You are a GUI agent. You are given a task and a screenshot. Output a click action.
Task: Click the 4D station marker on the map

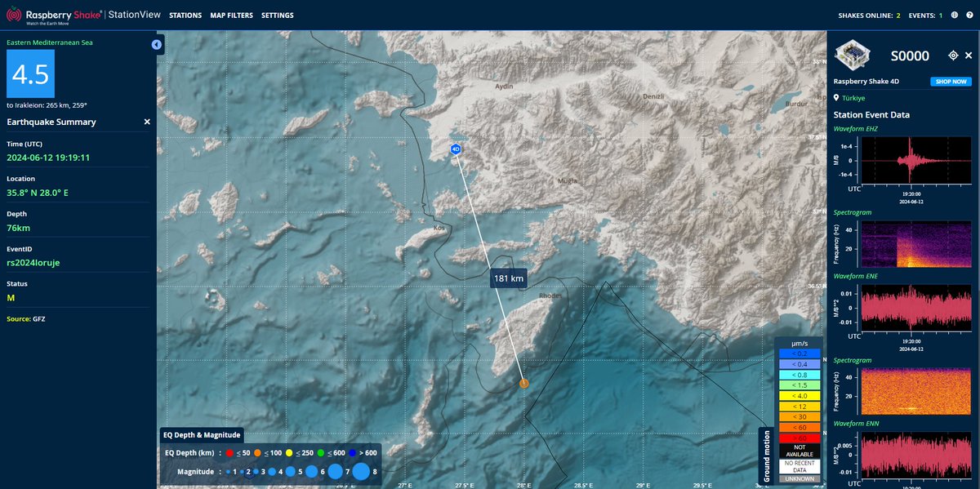[456, 149]
